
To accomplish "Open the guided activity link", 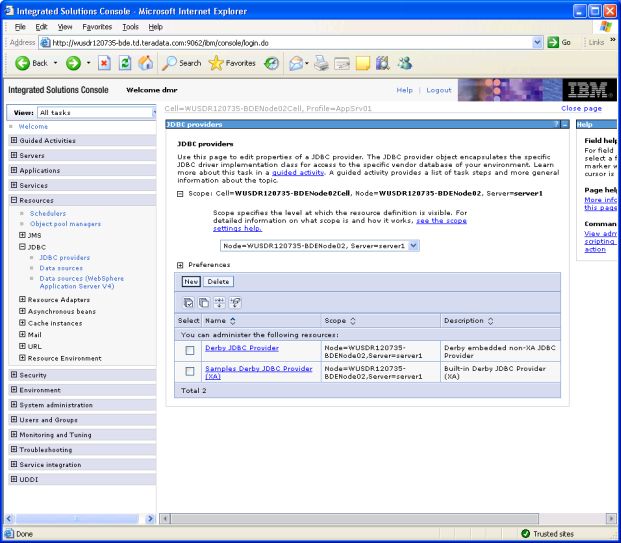I will tap(298, 173).
